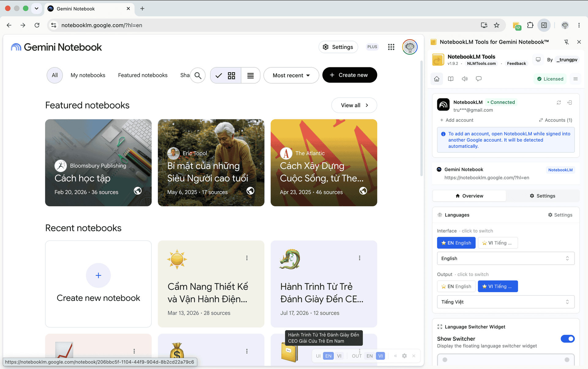Open Chrome three-dot menu

(579, 25)
